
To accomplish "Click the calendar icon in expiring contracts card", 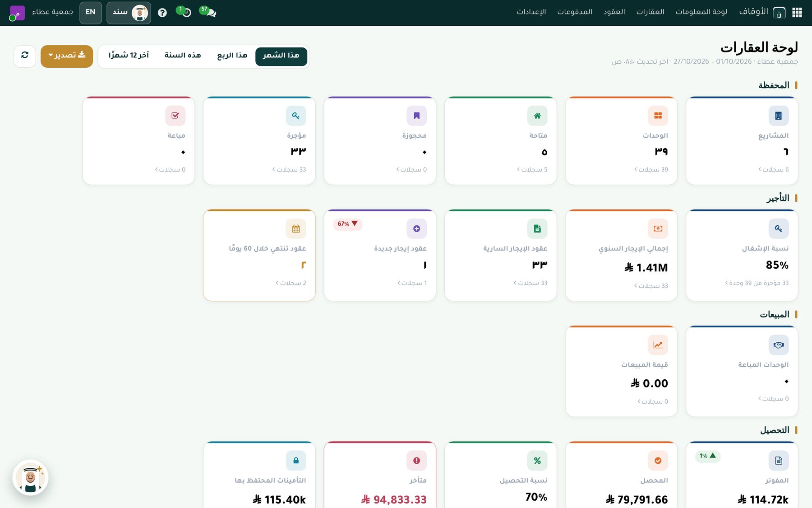I will tap(296, 228).
